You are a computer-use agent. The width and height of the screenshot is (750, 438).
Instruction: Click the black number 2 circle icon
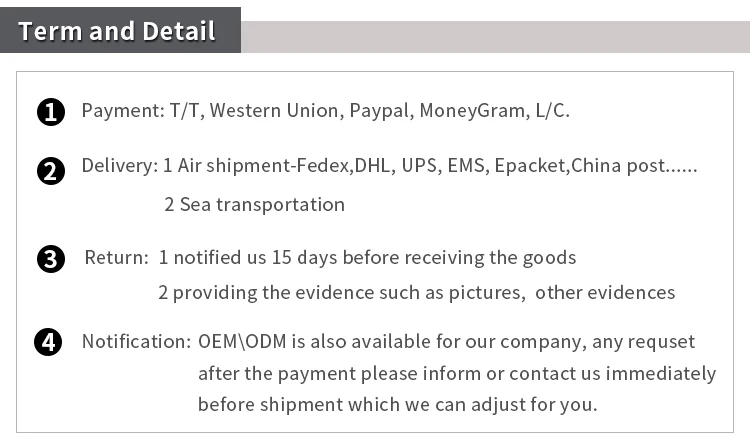point(51,171)
